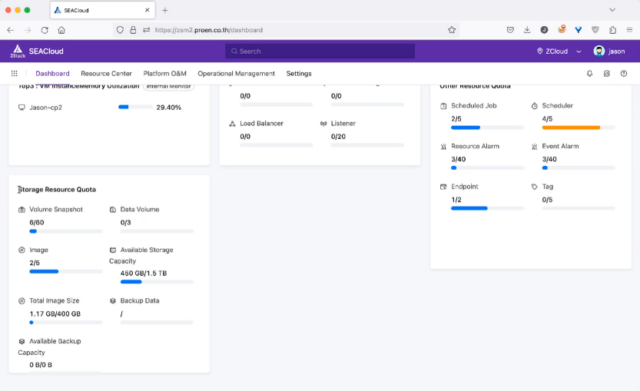Screen dimensions: 640x391
Task: Focus the SEACloud Search field
Action: (320, 51)
